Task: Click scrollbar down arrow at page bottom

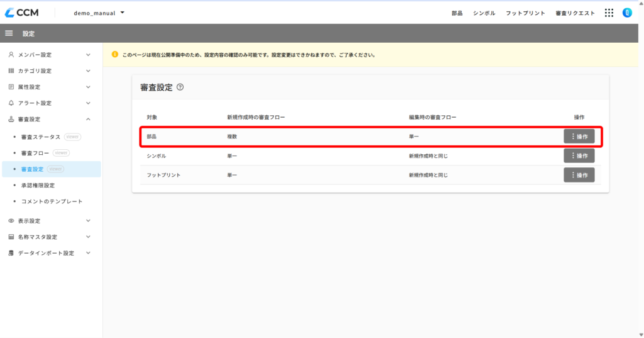Action: coord(641,335)
